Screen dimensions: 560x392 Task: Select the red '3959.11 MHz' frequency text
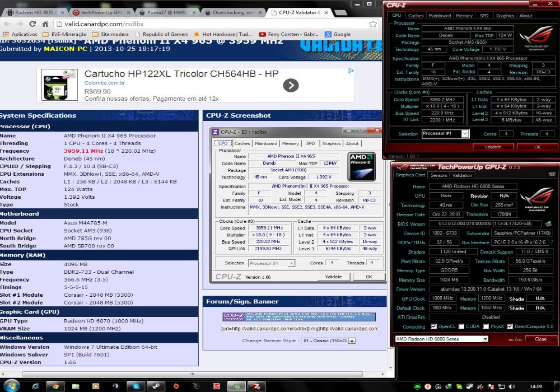tap(83, 151)
